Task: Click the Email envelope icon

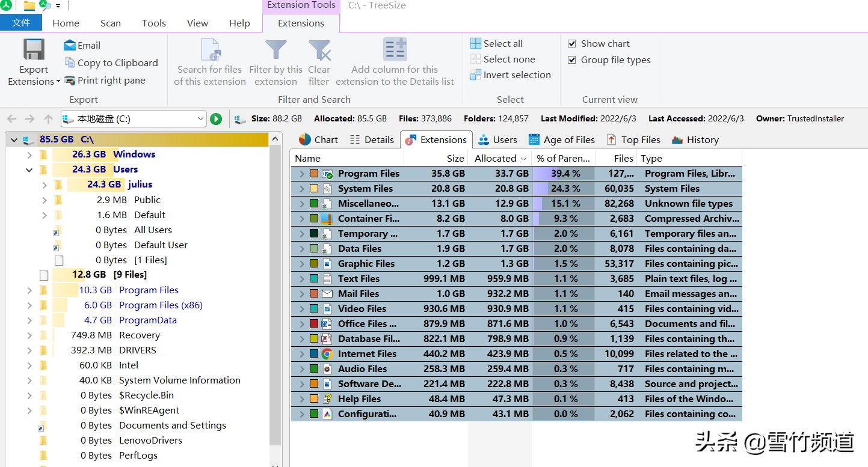Action: [x=70, y=45]
